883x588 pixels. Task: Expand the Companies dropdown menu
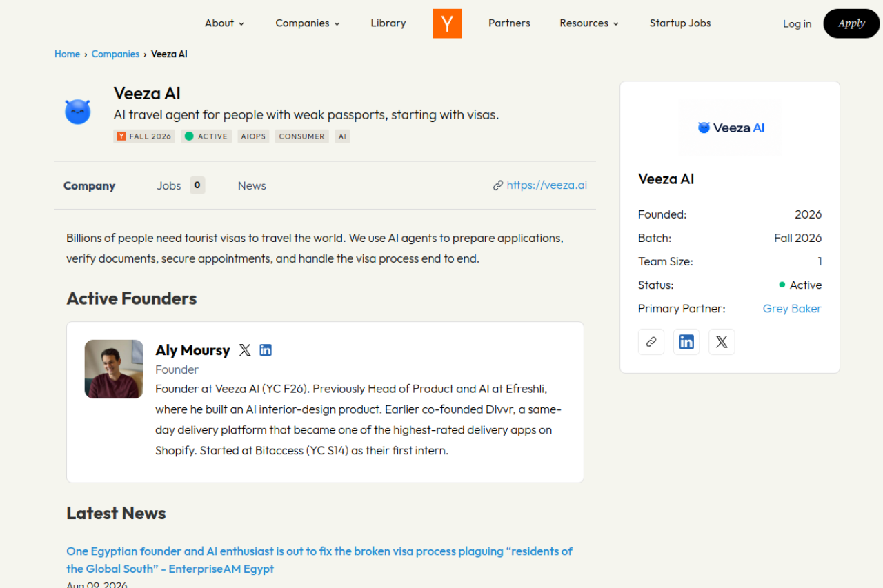308,23
